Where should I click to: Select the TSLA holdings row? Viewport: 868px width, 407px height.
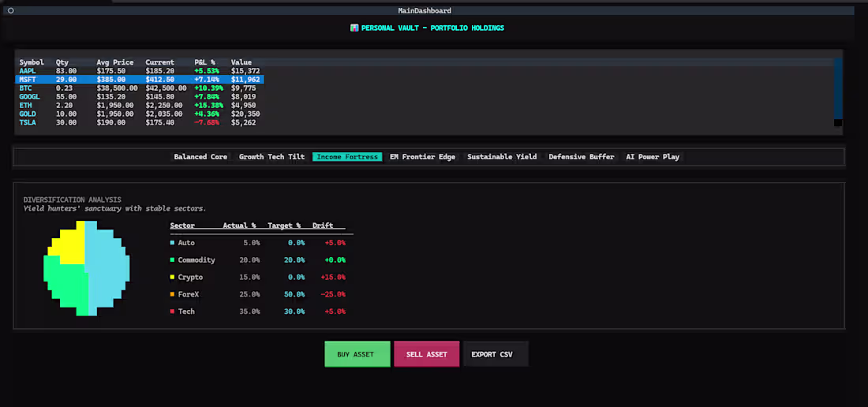coord(140,123)
